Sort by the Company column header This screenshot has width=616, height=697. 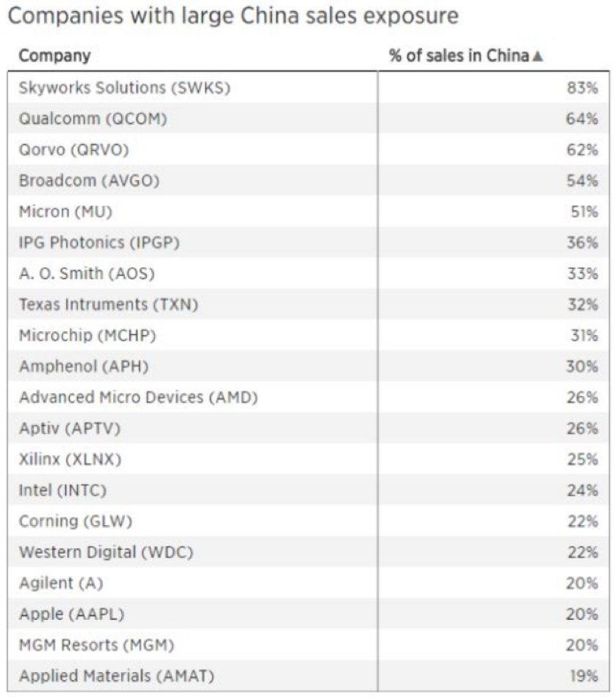click(54, 56)
